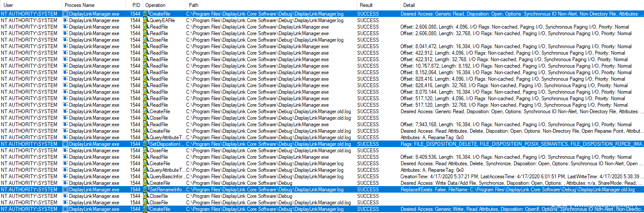The image size is (644, 213).
Task: Click the QueryBasicInformation operation icon
Action: 146,177
